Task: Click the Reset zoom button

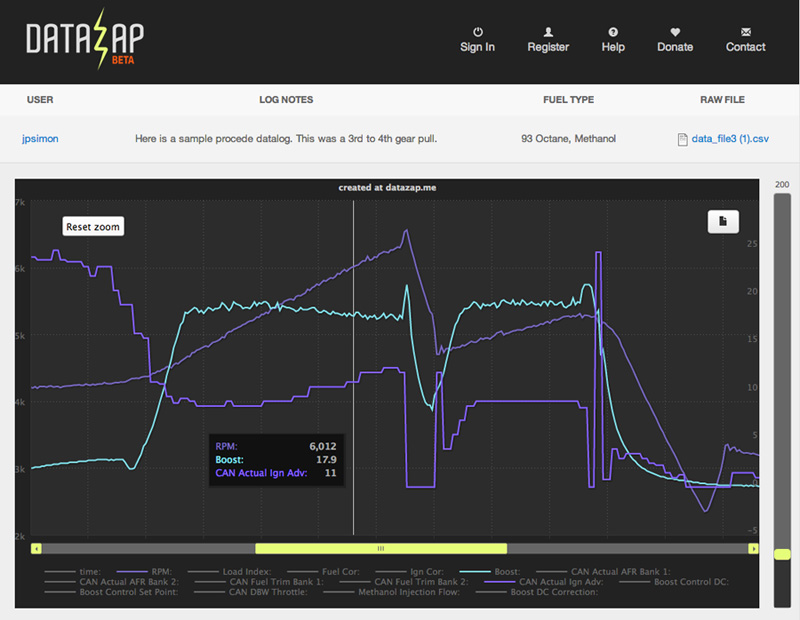Action: point(92,226)
